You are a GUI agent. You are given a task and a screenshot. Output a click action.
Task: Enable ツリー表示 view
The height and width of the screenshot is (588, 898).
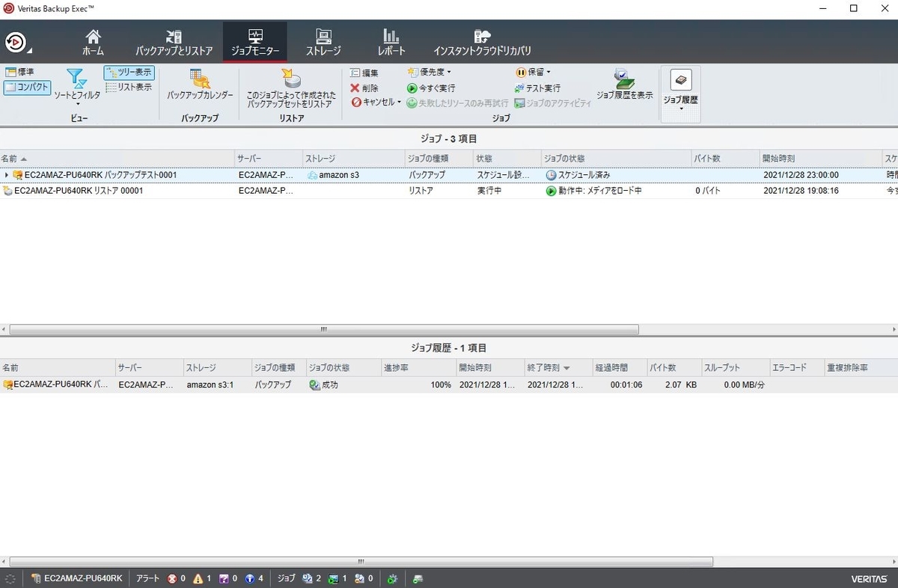click(x=129, y=73)
